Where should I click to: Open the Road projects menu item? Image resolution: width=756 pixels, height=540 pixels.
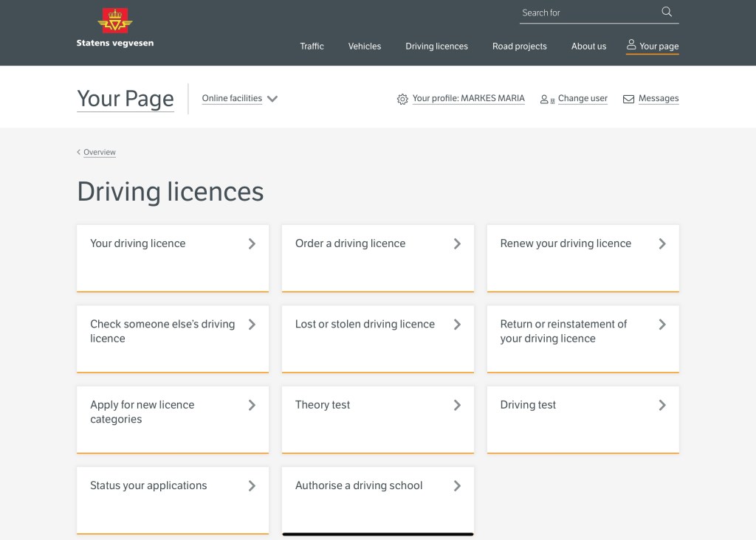tap(520, 46)
